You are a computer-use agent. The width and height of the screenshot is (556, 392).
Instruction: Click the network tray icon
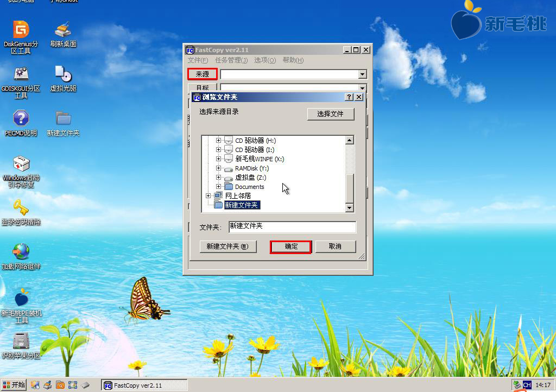pos(517,385)
